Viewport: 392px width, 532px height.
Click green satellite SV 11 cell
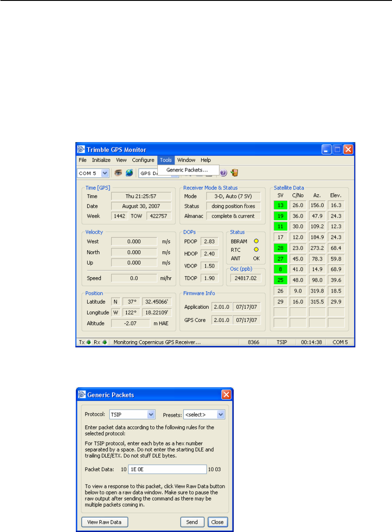280,226
